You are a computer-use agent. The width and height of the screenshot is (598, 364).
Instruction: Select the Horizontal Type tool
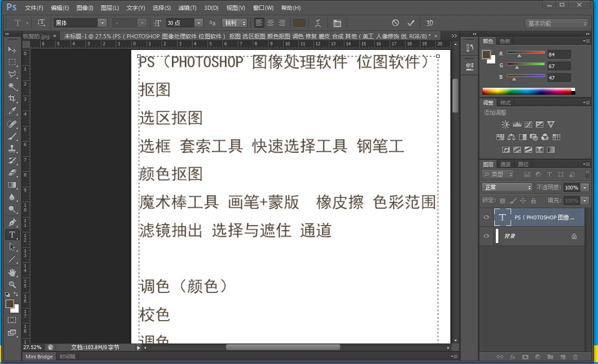12,235
